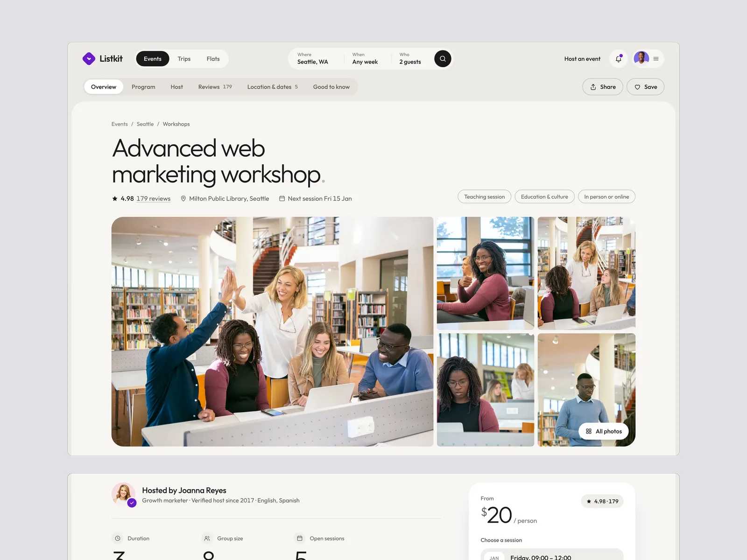Image resolution: width=747 pixels, height=560 pixels.
Task: Select the Friday, 09:00 – 12:00 session
Action: pos(552,555)
